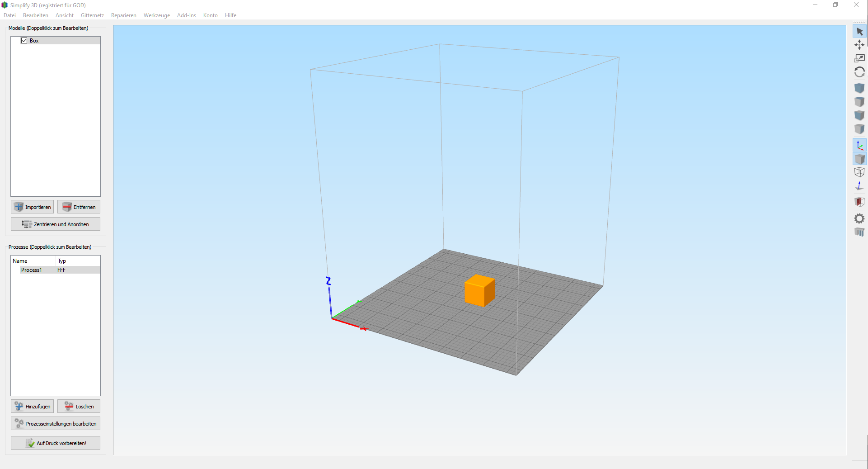Click the orange box model in viewport
Image resolution: width=868 pixels, height=469 pixels.
click(479, 291)
